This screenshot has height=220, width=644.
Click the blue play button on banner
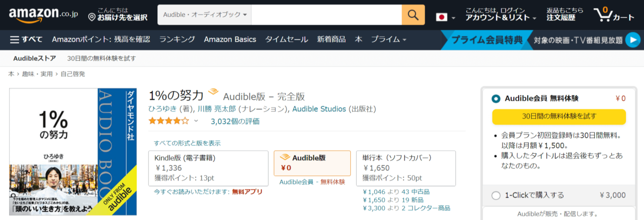[632, 40]
